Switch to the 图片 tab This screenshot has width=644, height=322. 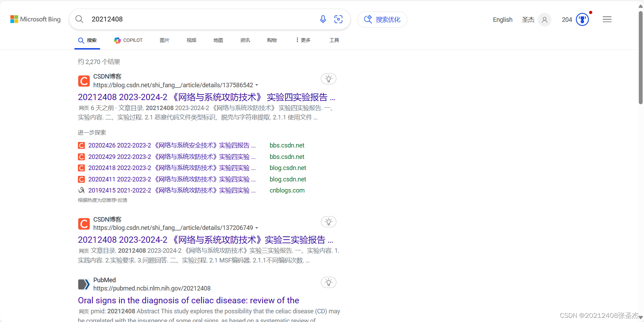pos(164,41)
